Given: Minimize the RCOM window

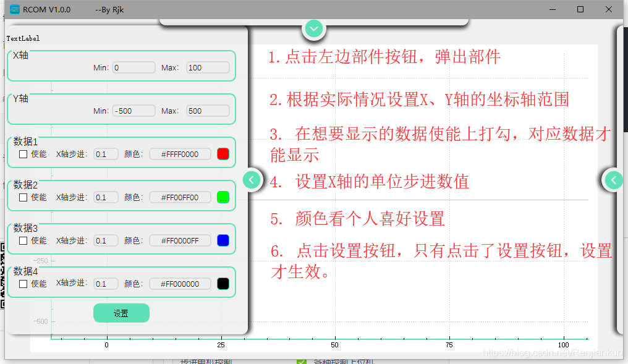Looking at the screenshot, I should (553, 9).
